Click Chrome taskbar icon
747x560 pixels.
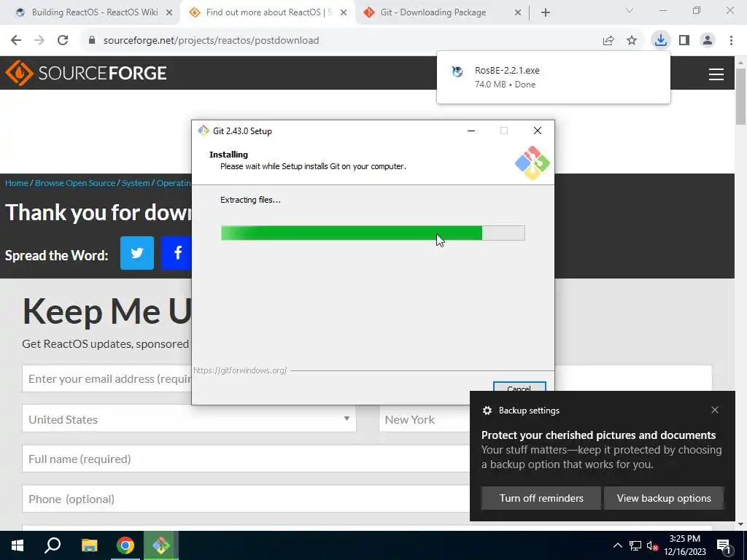[125, 545]
